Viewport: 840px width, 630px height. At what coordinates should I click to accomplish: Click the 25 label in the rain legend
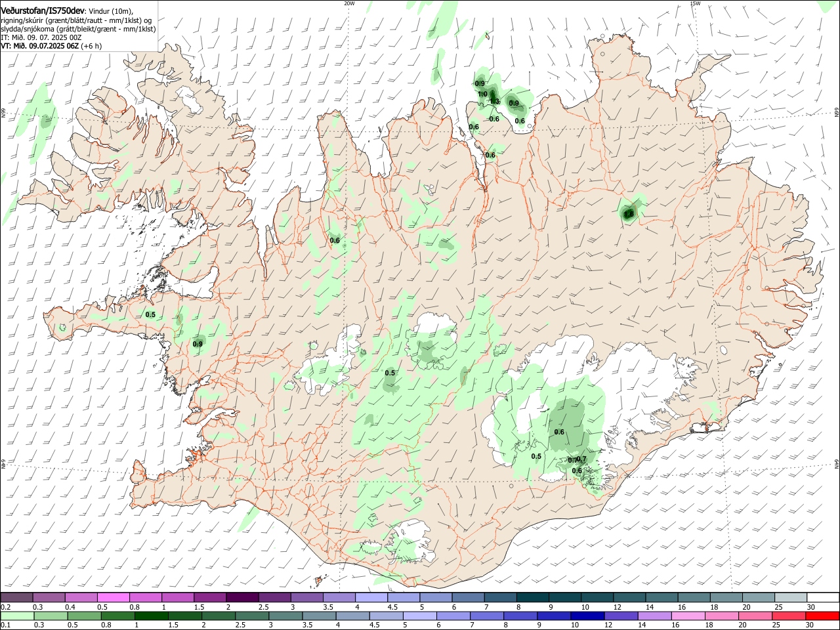[x=776, y=625]
